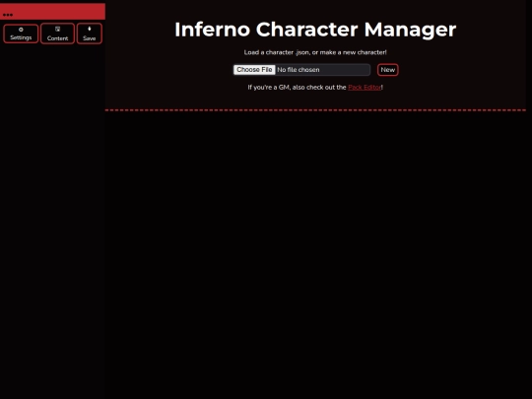Click the Save button in sidebar
Viewport: 532px width, 399px height.
coord(90,33)
